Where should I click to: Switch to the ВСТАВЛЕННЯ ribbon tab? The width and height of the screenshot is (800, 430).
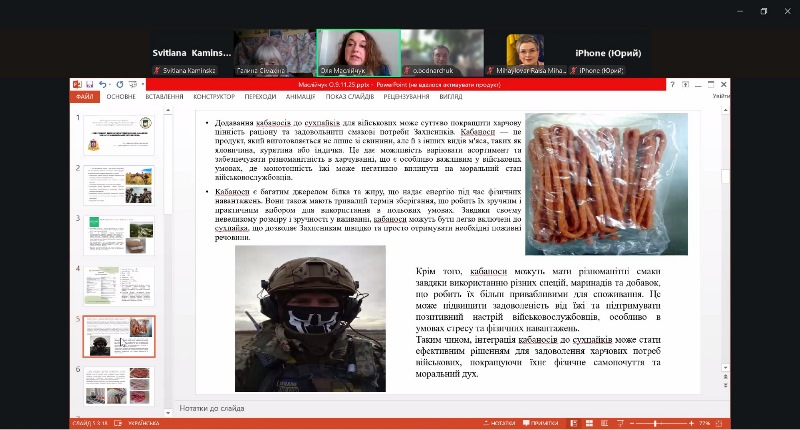click(x=164, y=97)
